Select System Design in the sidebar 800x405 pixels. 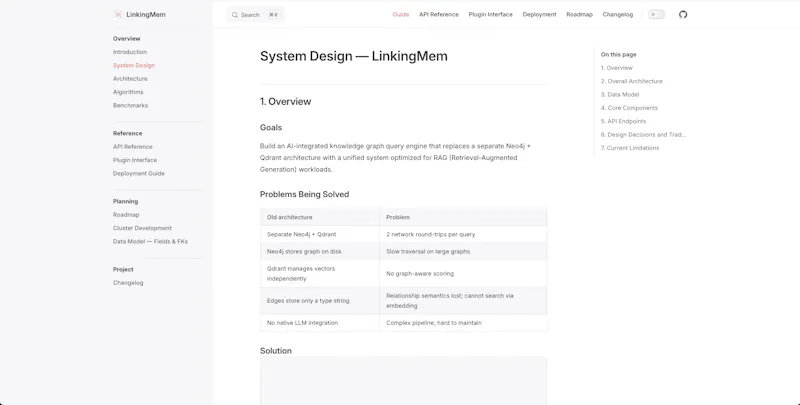pyautogui.click(x=134, y=65)
